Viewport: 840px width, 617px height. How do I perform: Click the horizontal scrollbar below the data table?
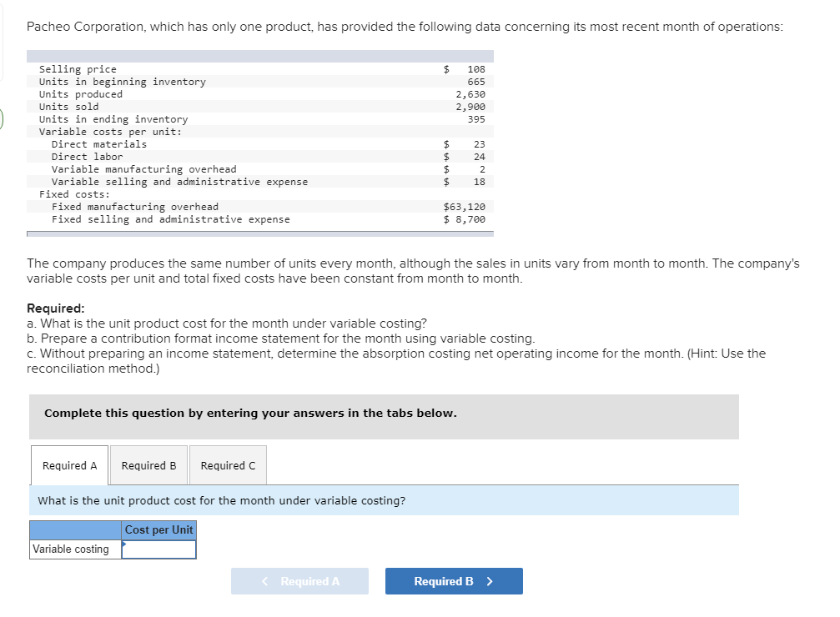point(250,236)
